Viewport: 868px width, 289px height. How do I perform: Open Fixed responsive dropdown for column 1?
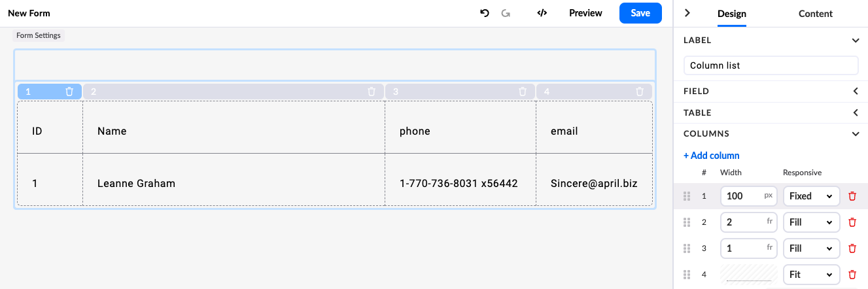coord(811,196)
